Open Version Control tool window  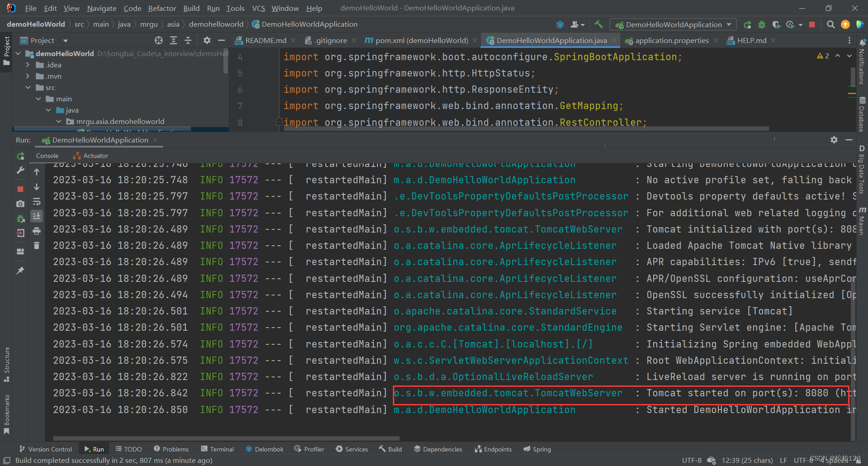(46, 449)
